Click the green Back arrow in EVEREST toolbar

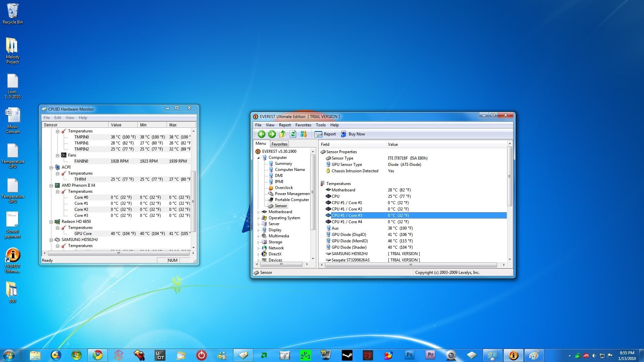[261, 134]
